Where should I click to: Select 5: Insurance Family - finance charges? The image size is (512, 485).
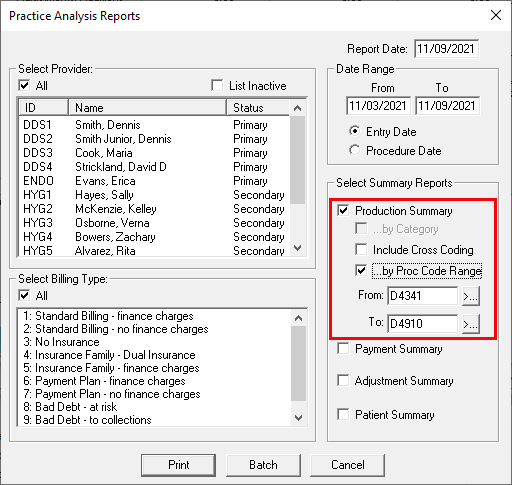[155, 368]
